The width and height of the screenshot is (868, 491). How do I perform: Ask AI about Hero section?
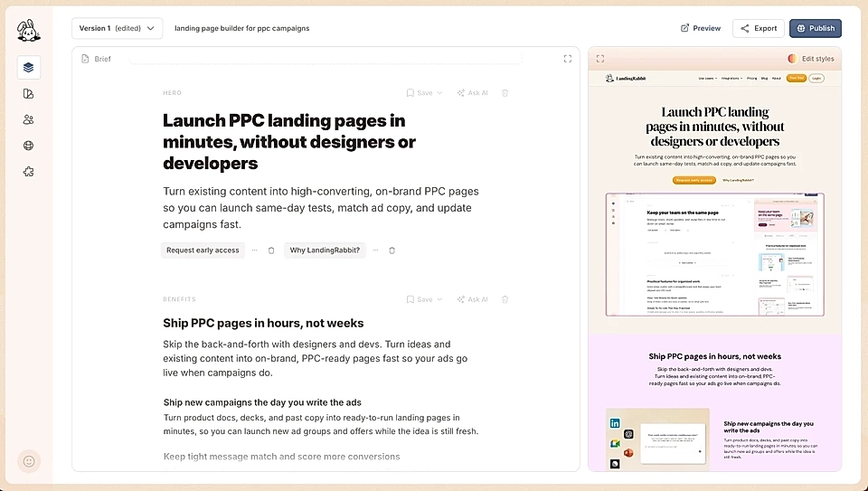[x=473, y=93]
